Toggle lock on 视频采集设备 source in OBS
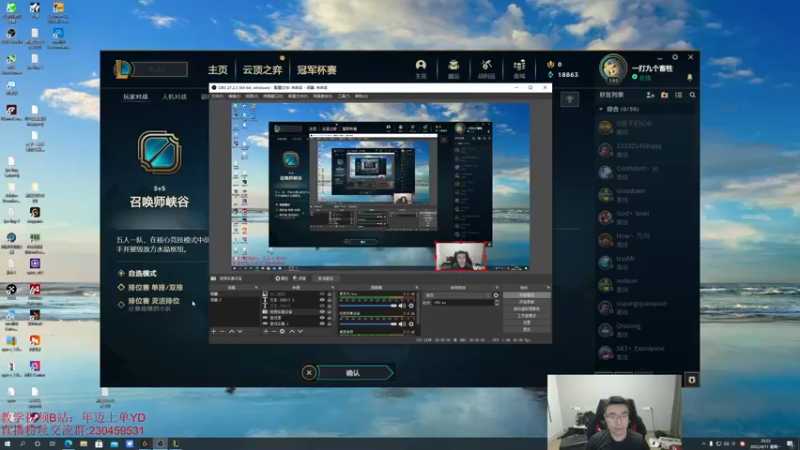 pos(329,311)
